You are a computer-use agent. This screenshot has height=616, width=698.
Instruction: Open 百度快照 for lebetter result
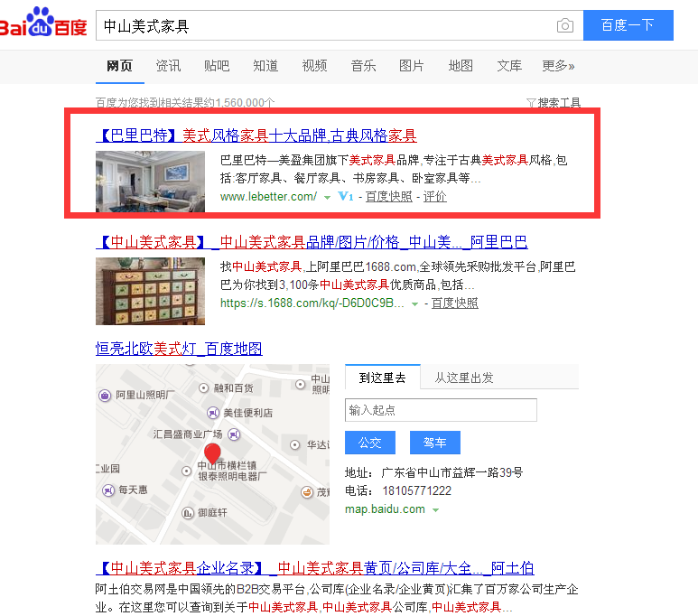coord(389,196)
